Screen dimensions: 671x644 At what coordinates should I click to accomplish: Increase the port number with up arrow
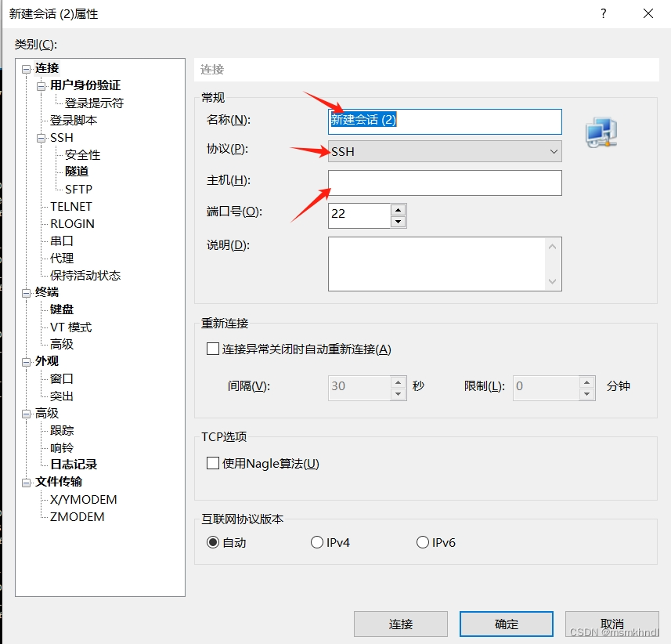click(x=398, y=210)
